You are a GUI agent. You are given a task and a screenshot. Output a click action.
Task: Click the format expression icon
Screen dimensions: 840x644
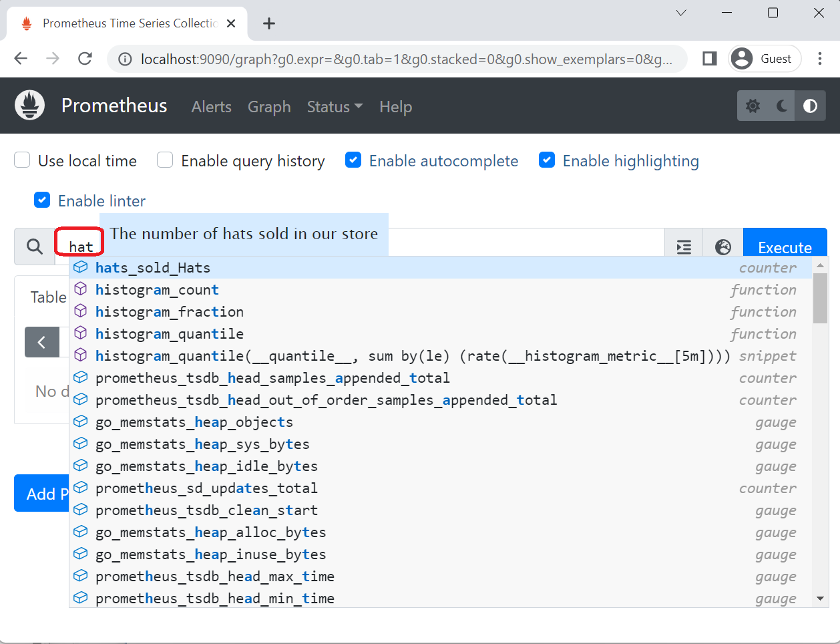[684, 247]
